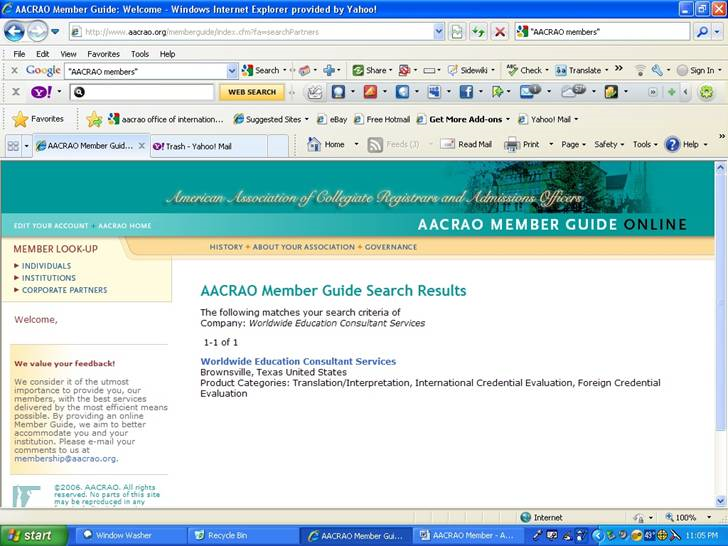Click the AACRAO HOME banner link

125,226
